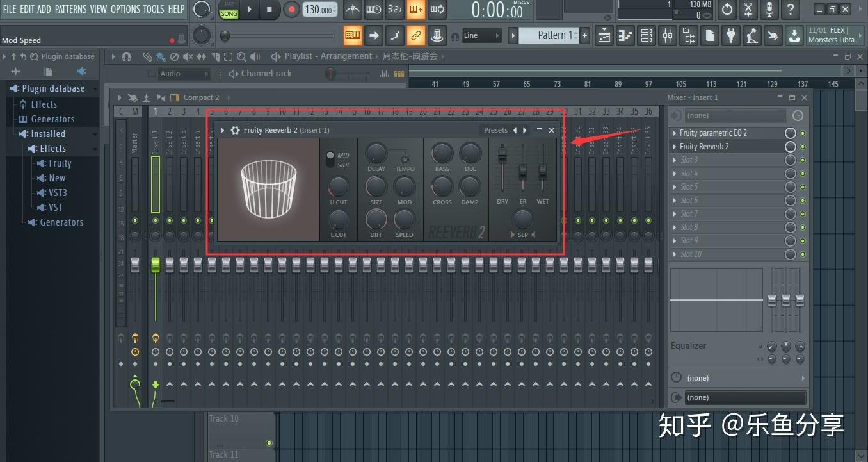The width and height of the screenshot is (868, 462).
Task: Click the reverb room visualization display
Action: 268,190
